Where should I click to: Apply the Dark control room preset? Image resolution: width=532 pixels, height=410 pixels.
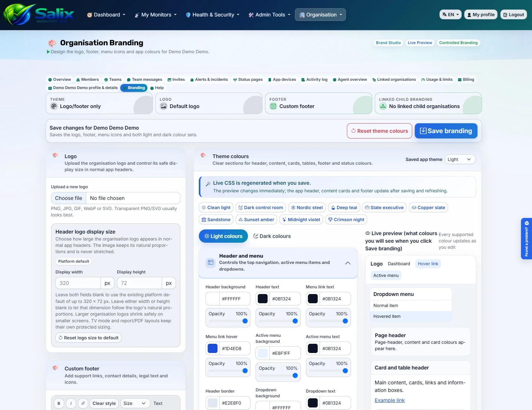(261, 208)
